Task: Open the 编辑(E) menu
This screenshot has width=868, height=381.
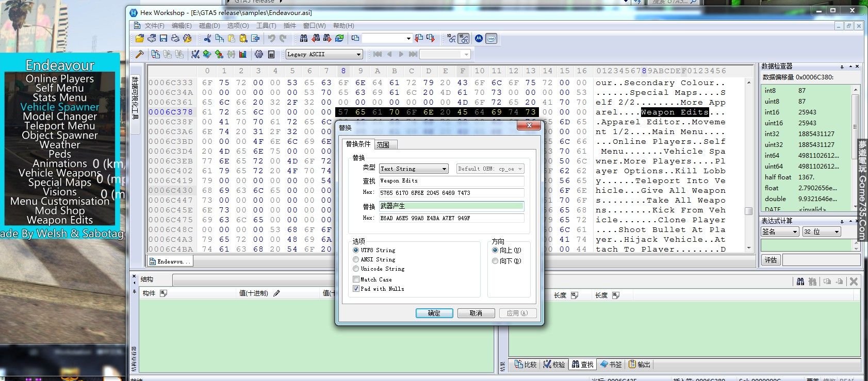Action: [182, 26]
